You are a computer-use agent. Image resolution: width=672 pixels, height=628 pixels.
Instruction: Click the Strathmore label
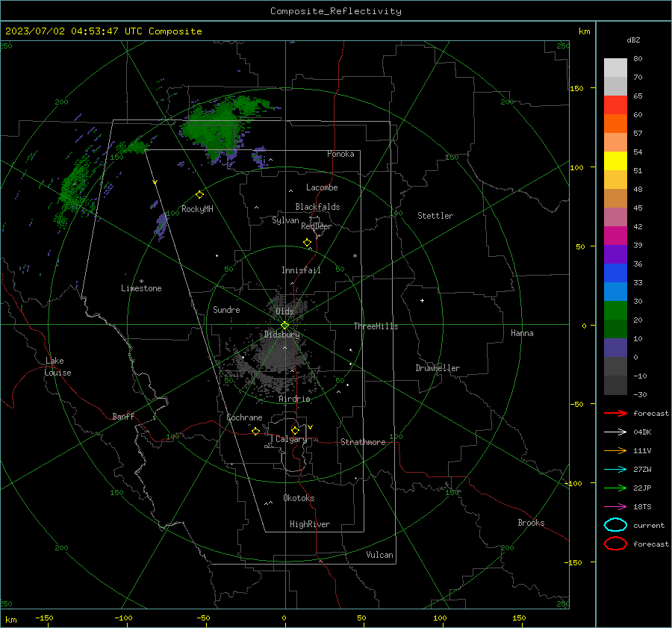click(363, 442)
